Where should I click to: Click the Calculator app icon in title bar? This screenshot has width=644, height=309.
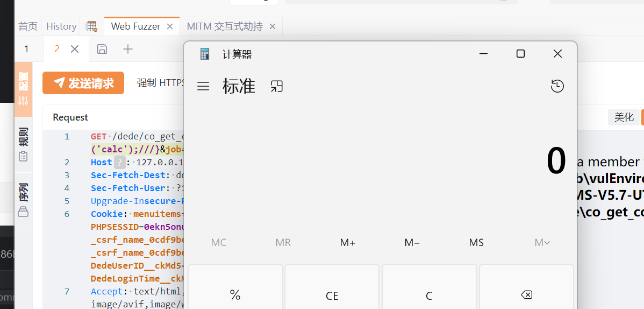204,54
